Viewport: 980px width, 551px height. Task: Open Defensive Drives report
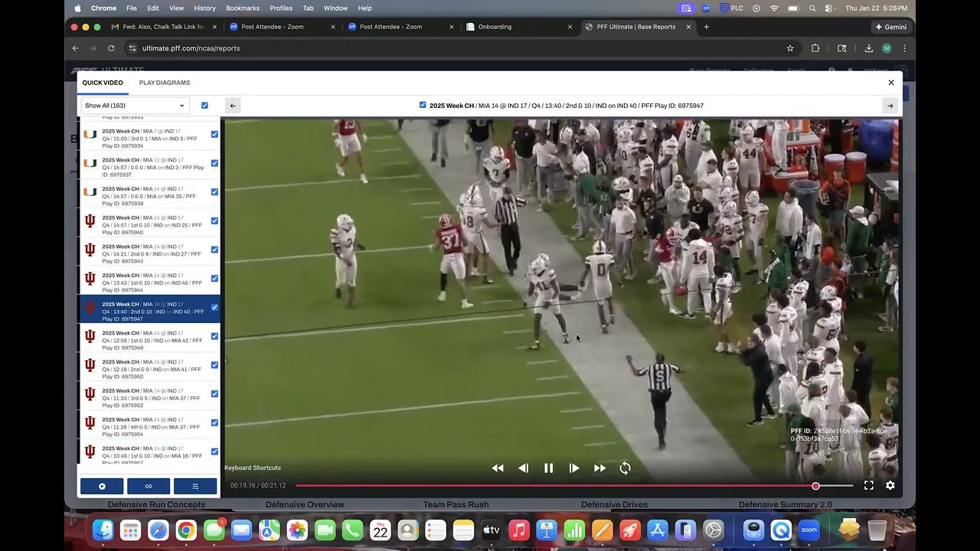pyautogui.click(x=614, y=504)
